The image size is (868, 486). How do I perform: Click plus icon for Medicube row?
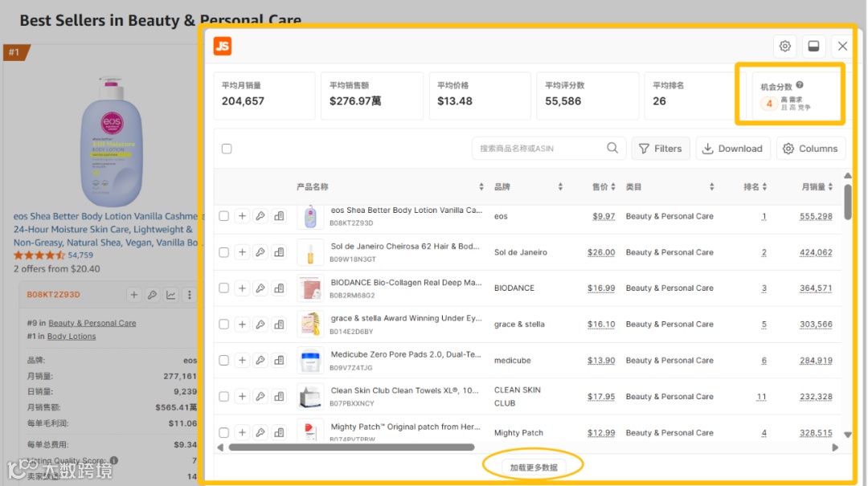[242, 361]
